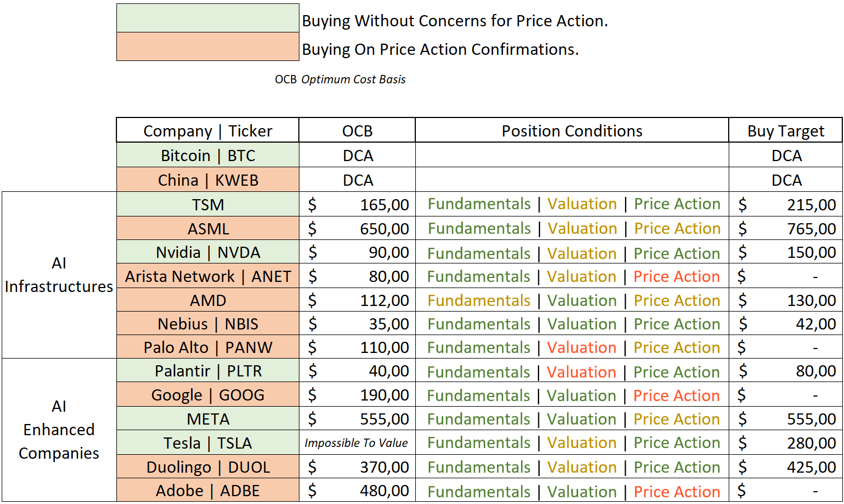Select the Palantir | PLTR cell
This screenshot has height=504, width=844.
[x=208, y=371]
